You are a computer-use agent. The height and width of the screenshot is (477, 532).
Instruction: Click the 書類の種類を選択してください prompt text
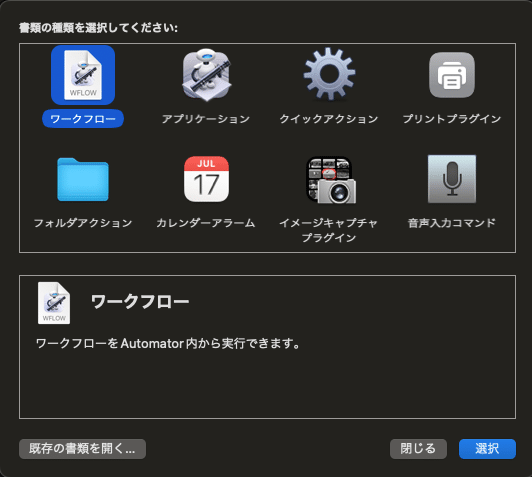click(x=98, y=28)
